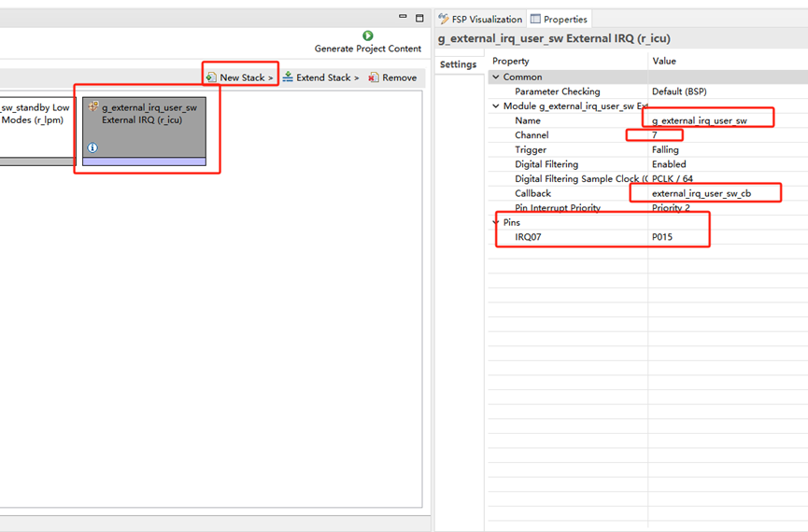Image resolution: width=808 pixels, height=532 pixels.
Task: Click the Pin Interrupt Priority property label
Action: (558, 208)
